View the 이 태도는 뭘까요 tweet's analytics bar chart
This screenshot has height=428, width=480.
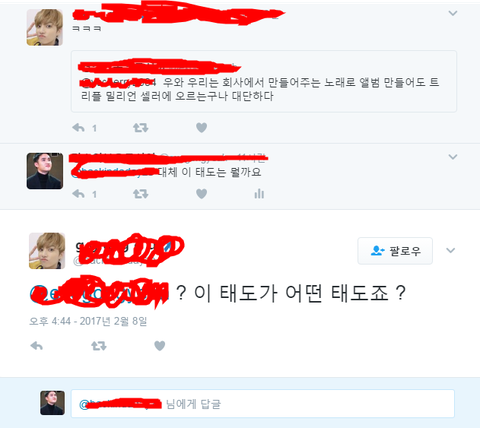(259, 194)
